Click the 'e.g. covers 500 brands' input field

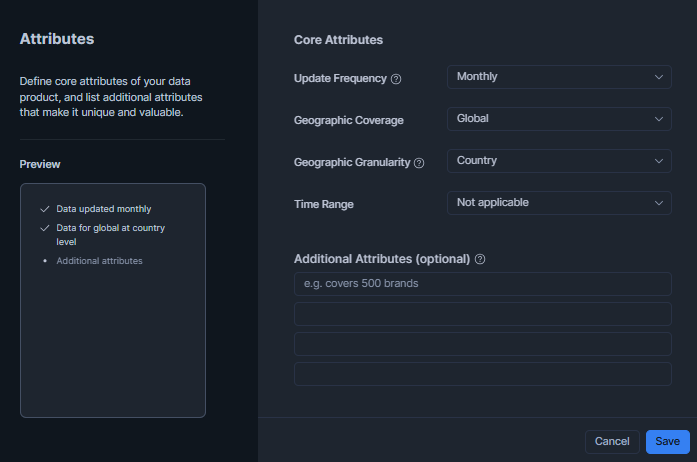(482, 284)
